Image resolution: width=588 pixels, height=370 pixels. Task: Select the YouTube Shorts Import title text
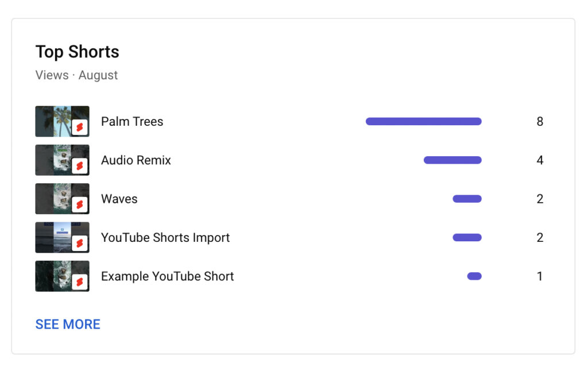(x=165, y=237)
